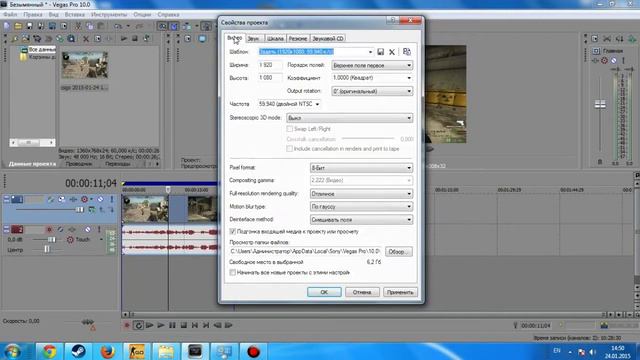
Task: Click Play from start button
Action: (x=150, y=325)
